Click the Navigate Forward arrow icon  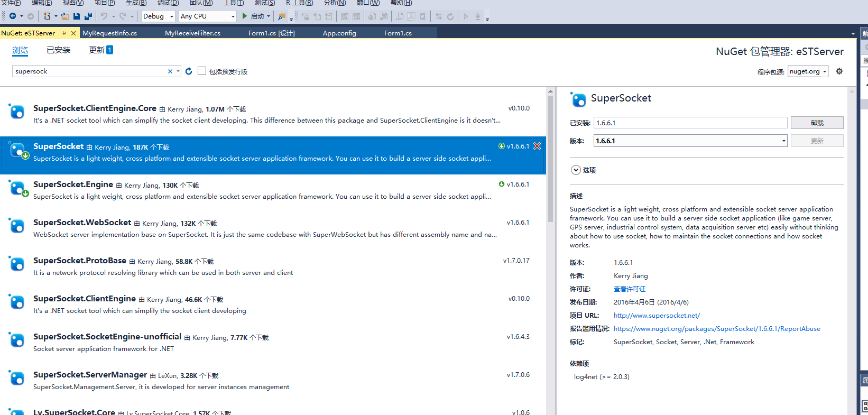pyautogui.click(x=30, y=16)
